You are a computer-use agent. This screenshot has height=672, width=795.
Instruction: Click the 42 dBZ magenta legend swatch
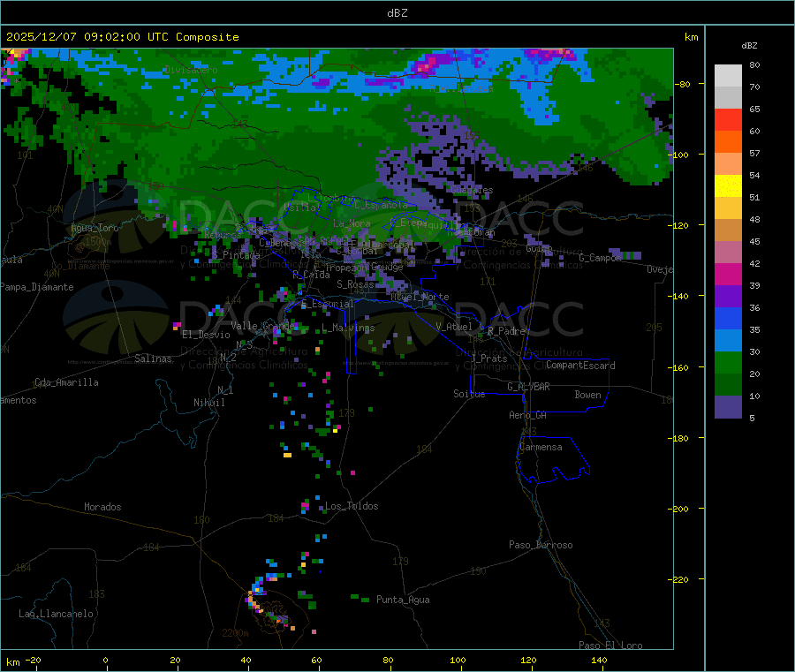click(728, 274)
